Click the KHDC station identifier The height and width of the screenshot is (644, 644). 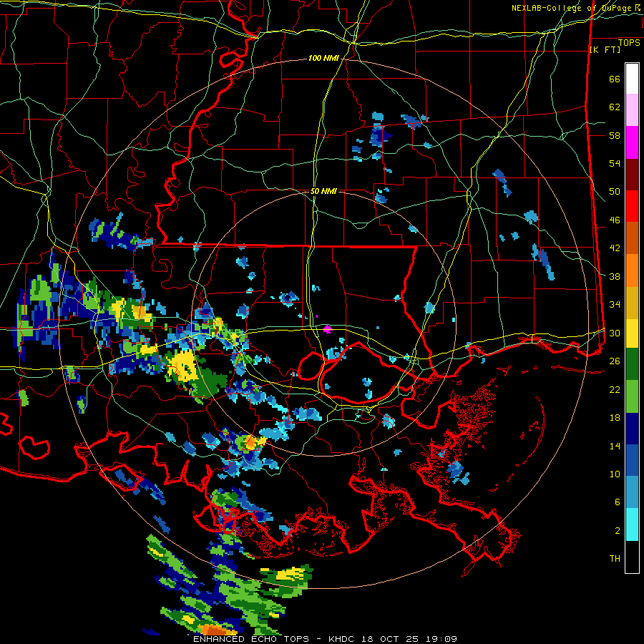pyautogui.click(x=343, y=639)
